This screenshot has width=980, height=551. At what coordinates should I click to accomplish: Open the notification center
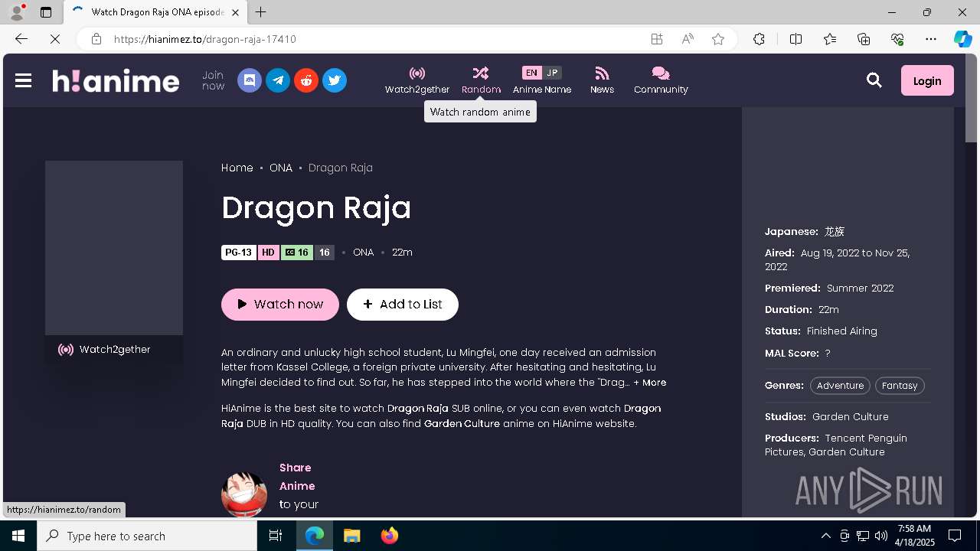click(x=955, y=536)
